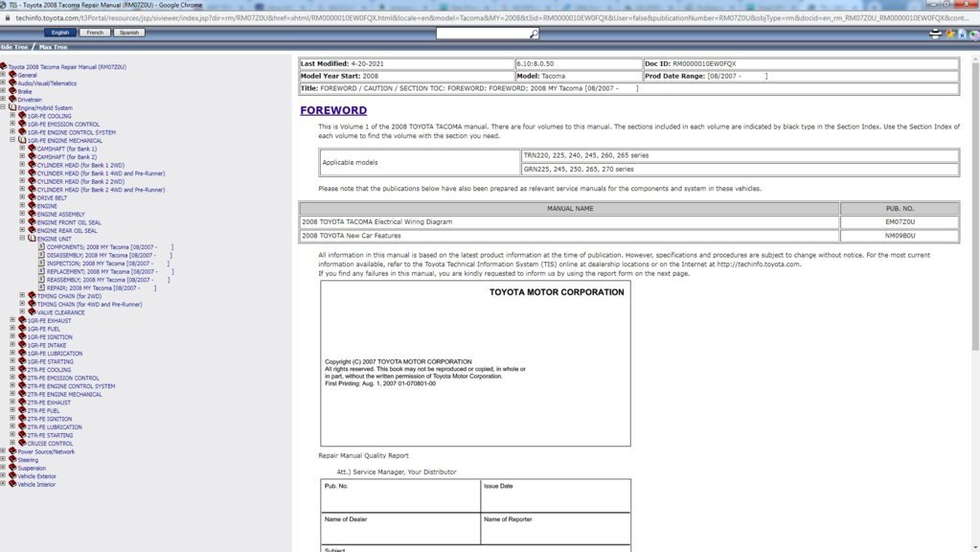The image size is (980, 552).
Task: Click the NM09B0U publication number cell
Action: [900, 236]
